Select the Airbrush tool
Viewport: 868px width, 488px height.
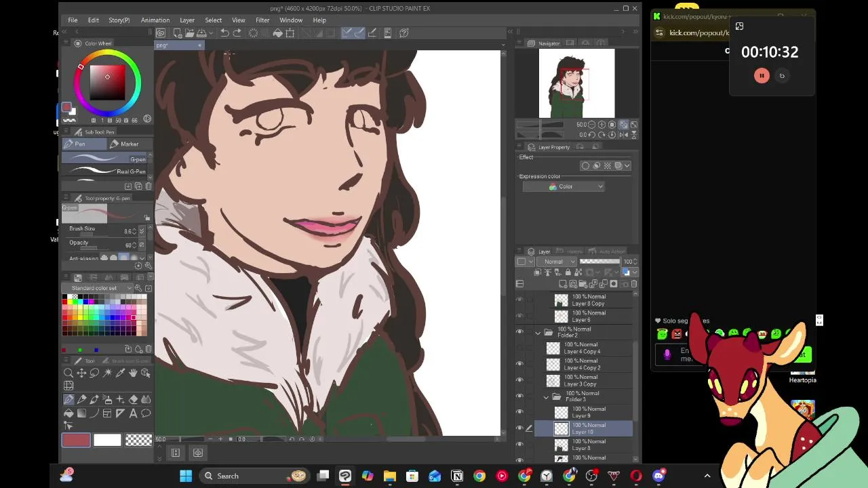pos(107,400)
